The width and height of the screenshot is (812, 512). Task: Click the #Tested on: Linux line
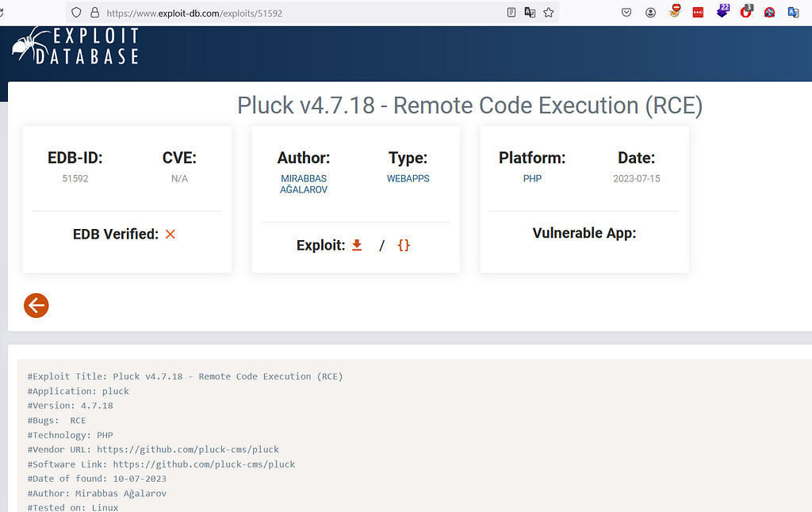tap(72, 507)
